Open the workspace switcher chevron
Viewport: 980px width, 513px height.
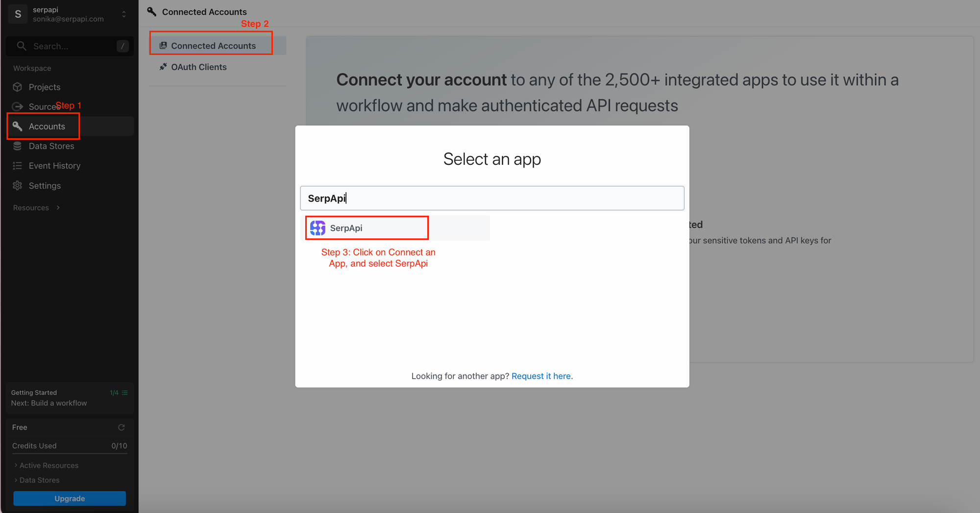[x=124, y=14]
